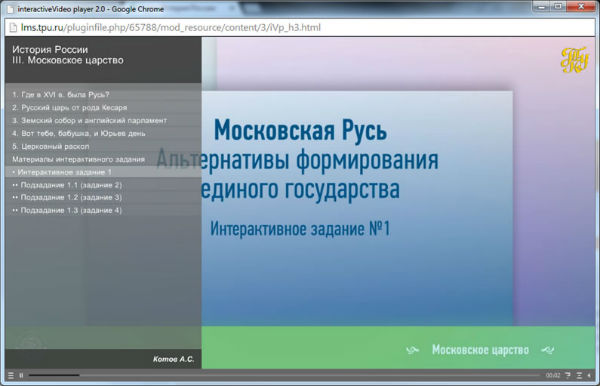Select 'Интерактивное задание 1' item

103,172
